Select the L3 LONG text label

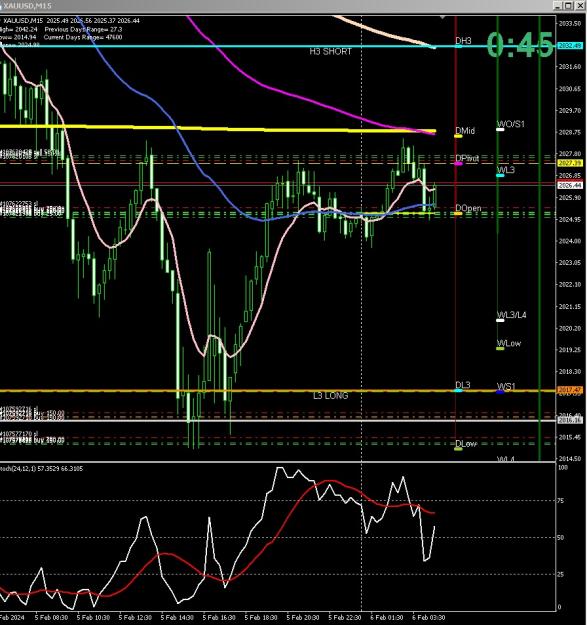click(x=330, y=396)
